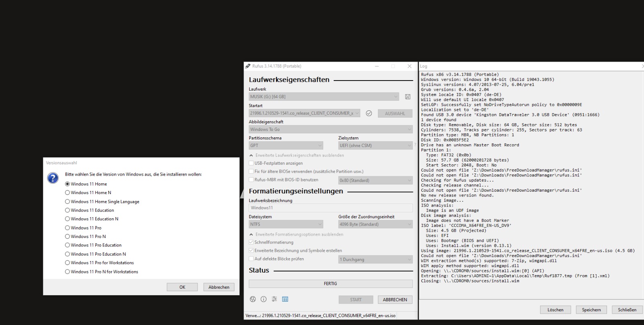Click the question mark icon in Versionsauswahl dialog
644x325 pixels.
(x=53, y=178)
